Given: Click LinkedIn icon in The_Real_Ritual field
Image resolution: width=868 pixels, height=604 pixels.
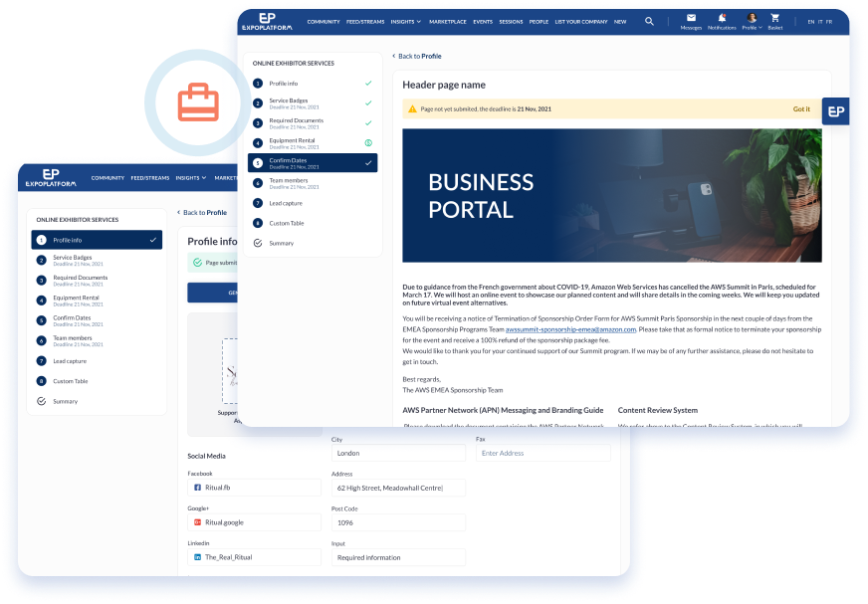Looking at the screenshot, I should tap(198, 557).
